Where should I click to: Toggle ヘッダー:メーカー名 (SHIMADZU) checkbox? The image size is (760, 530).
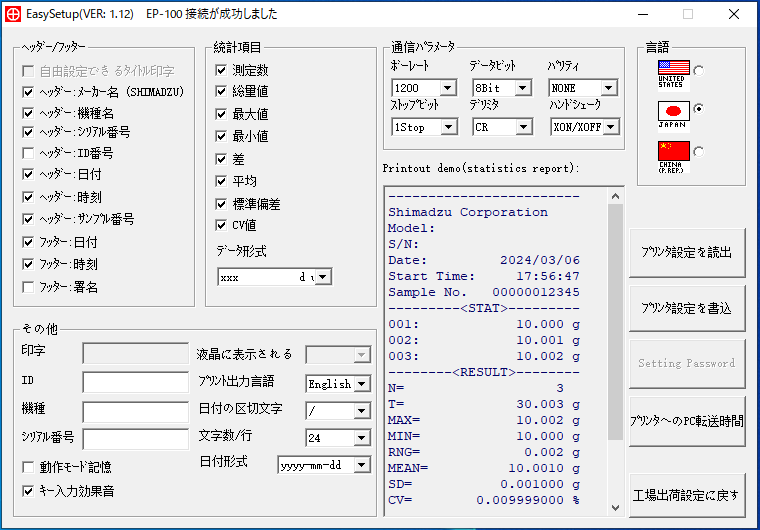pyautogui.click(x=28, y=92)
